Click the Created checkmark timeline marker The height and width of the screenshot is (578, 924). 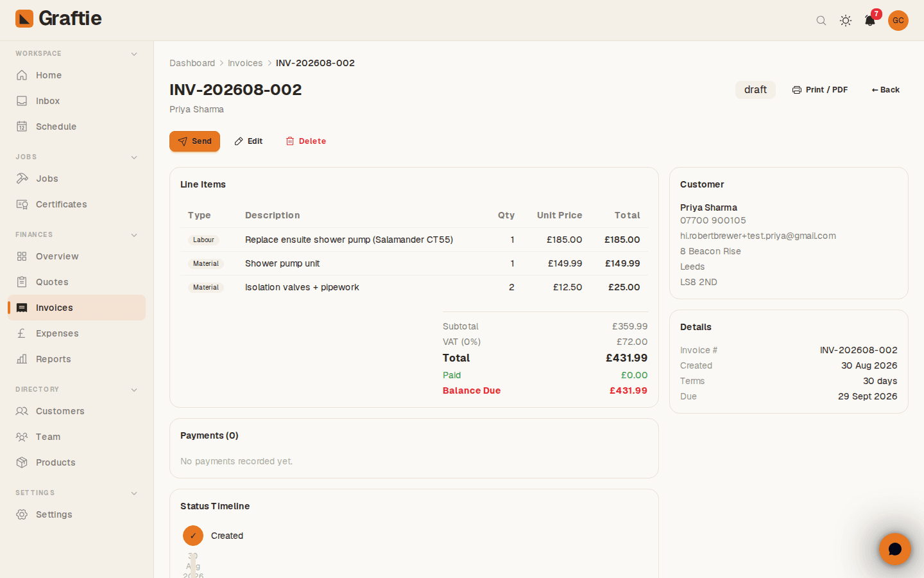[193, 536]
